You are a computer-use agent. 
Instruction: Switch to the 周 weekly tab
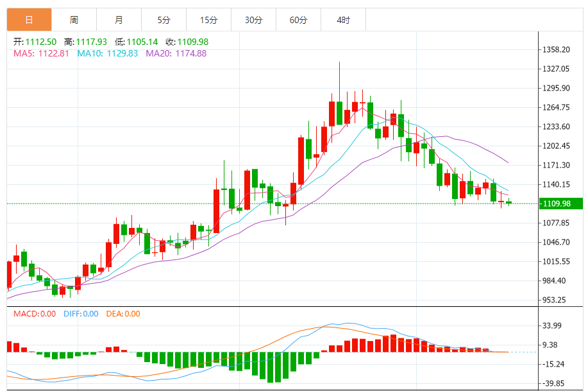pyautogui.click(x=74, y=20)
